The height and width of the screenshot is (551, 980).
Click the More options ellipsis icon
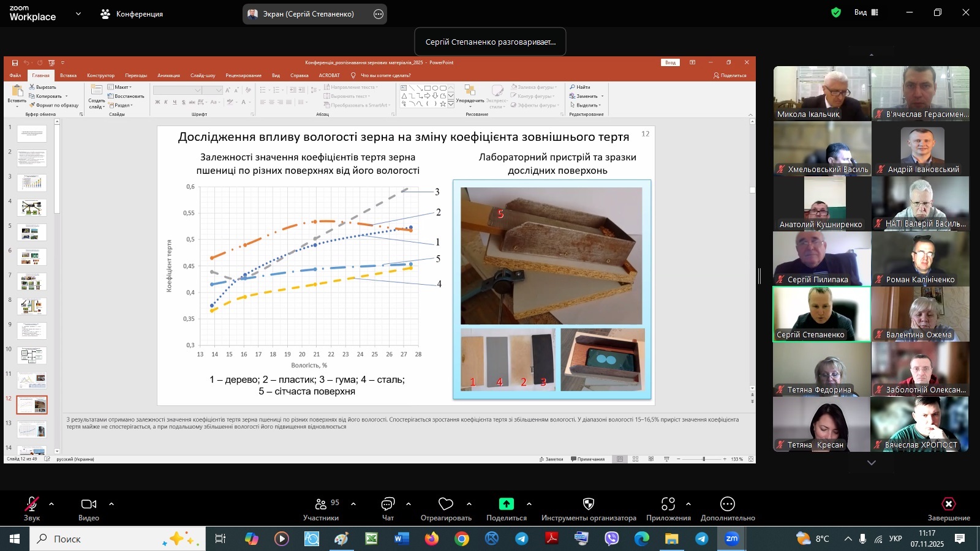click(728, 504)
